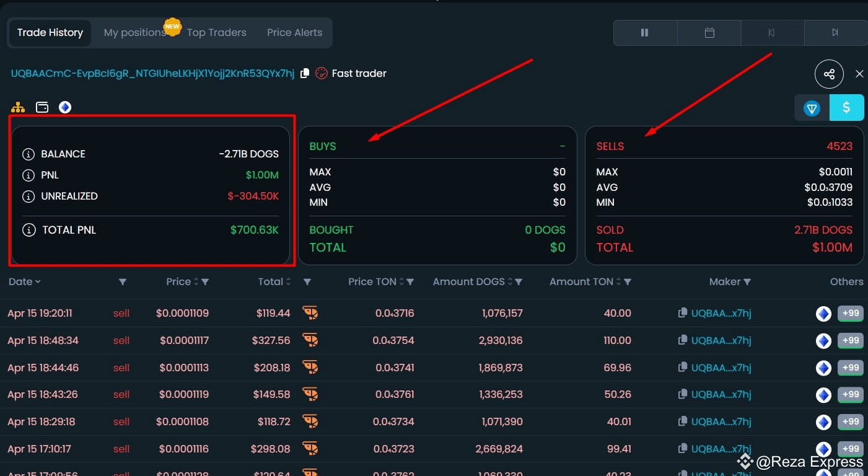Follow the UQBAA...x7hj maker link
868x476 pixels.
[x=721, y=313]
